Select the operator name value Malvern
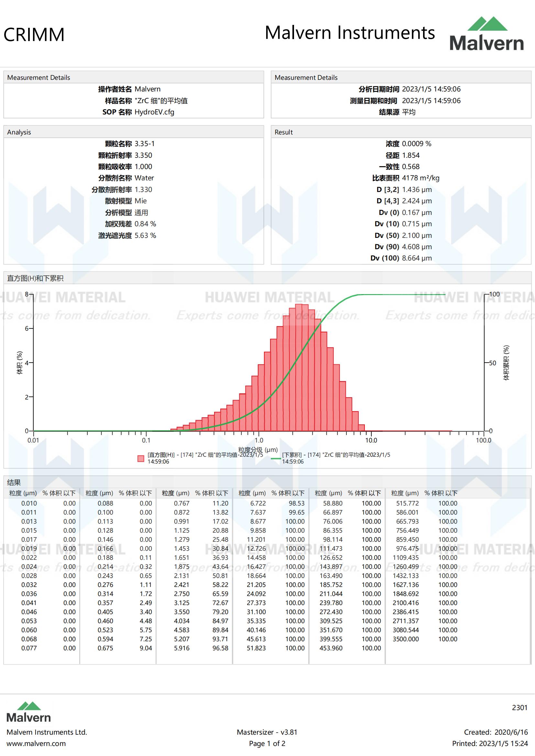Viewport: 535px width, 756px height. click(147, 89)
